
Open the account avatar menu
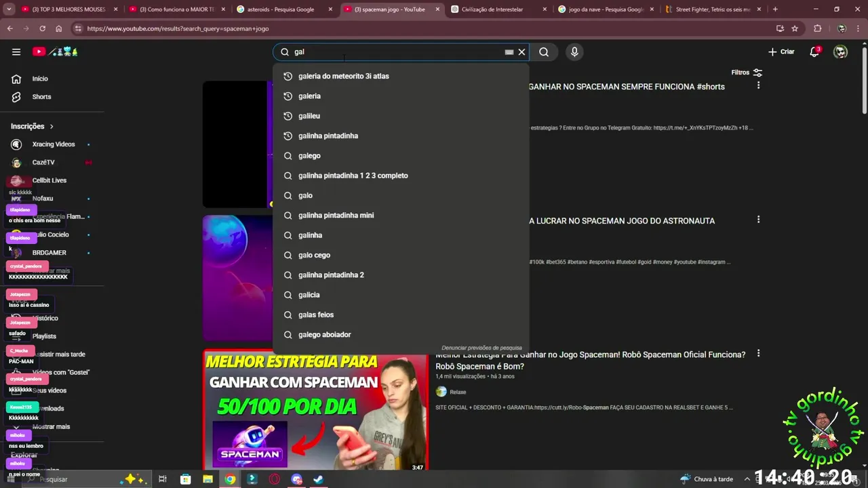click(841, 52)
